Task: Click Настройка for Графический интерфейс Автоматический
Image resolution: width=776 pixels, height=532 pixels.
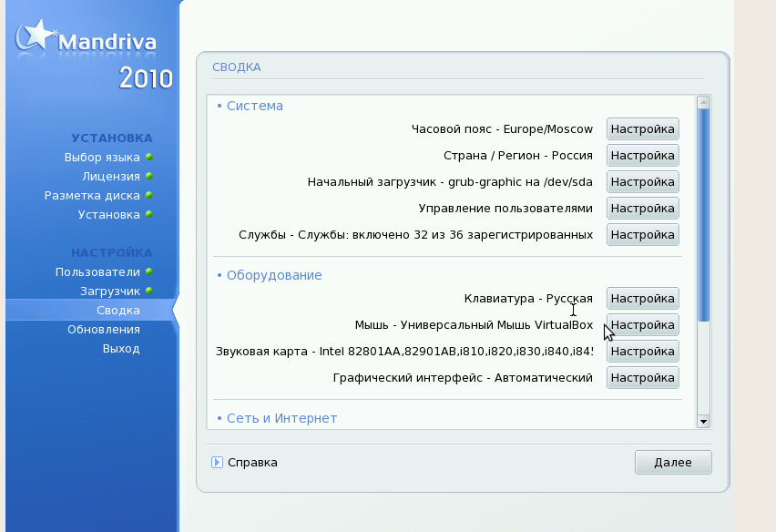Action: 642,378
